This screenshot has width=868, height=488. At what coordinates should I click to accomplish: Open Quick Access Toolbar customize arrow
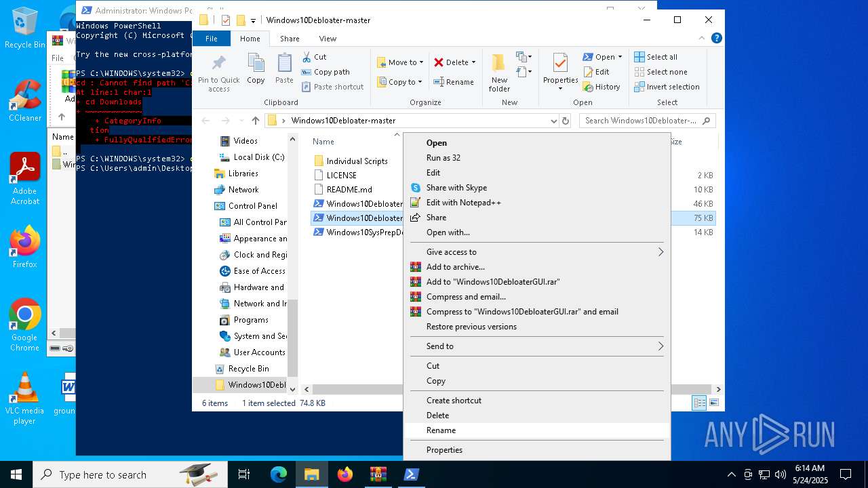coord(254,20)
